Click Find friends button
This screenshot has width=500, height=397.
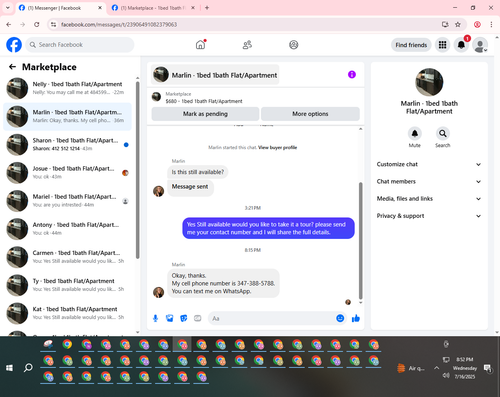coord(411,45)
